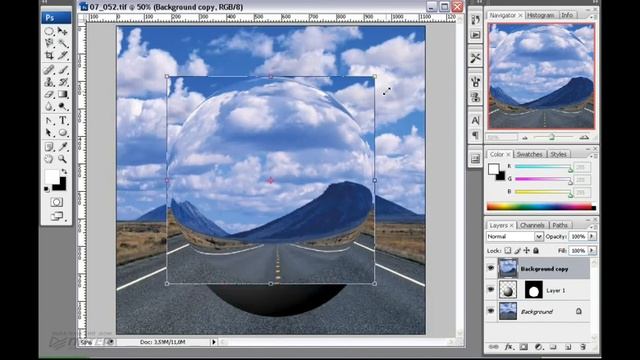Click the Navigator zoom slider
This screenshot has width=640, height=360.
pyautogui.click(x=553, y=138)
